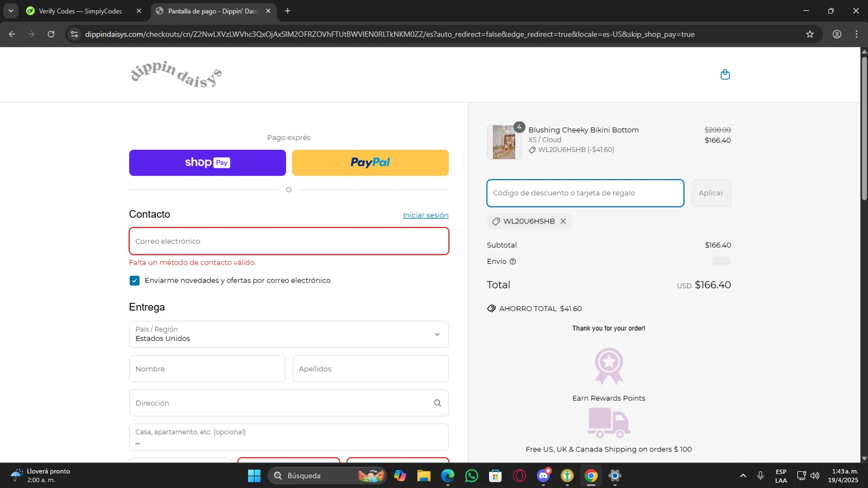Uncheck Enviarme novedades y ofertas checkbox
This screenshot has height=488, width=868.
click(135, 281)
